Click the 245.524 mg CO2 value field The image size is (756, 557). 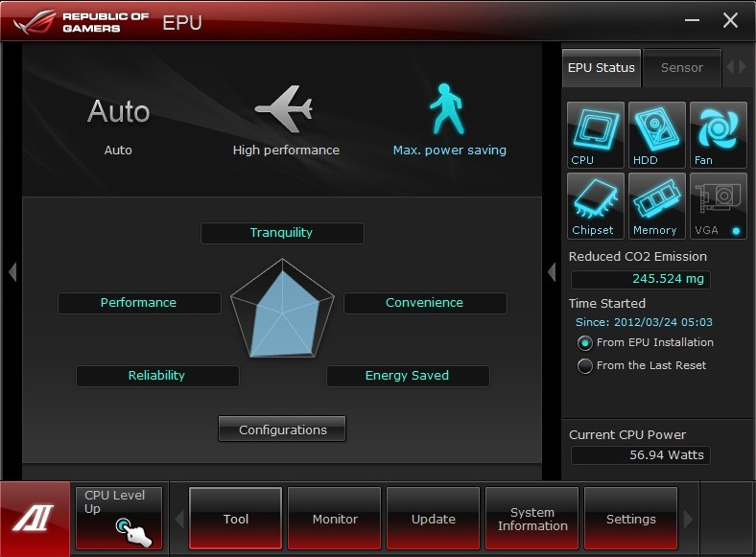[x=640, y=279]
